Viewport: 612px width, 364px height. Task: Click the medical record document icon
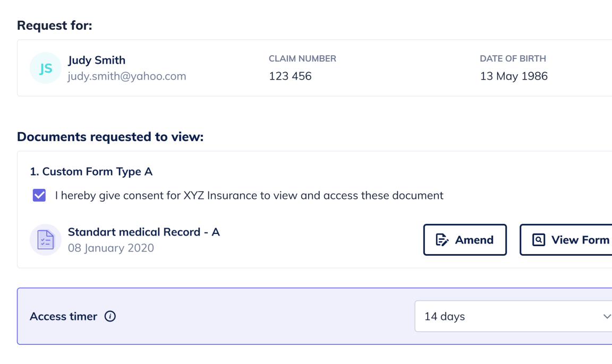pos(46,240)
